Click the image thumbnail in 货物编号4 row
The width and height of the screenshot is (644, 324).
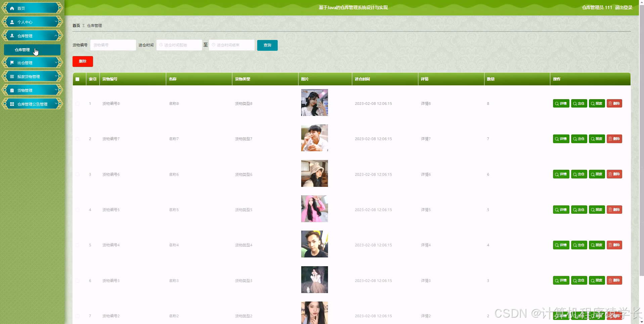(315, 244)
